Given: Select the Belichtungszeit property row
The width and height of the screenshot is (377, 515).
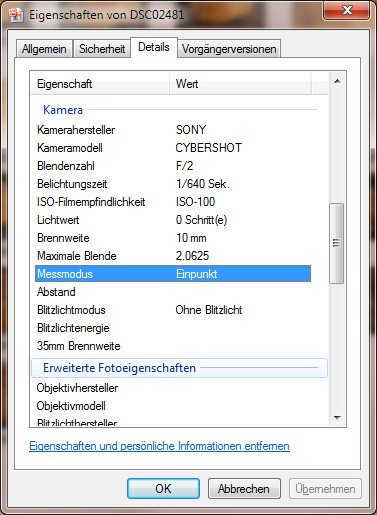Looking at the screenshot, I should pos(173,184).
